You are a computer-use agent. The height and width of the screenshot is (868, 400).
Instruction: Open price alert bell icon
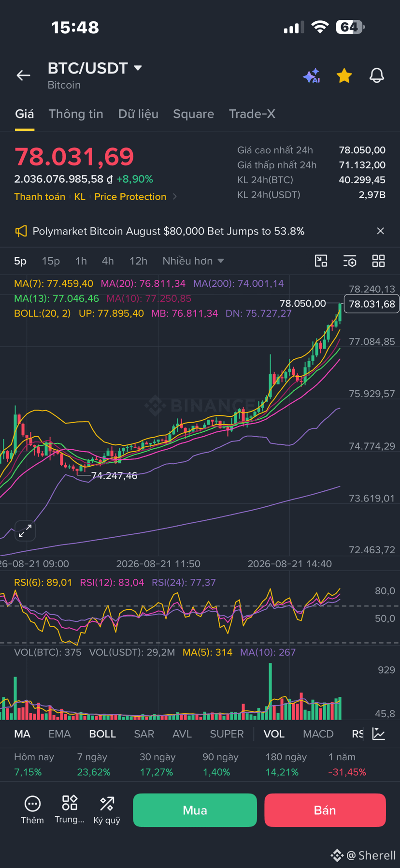tap(377, 75)
